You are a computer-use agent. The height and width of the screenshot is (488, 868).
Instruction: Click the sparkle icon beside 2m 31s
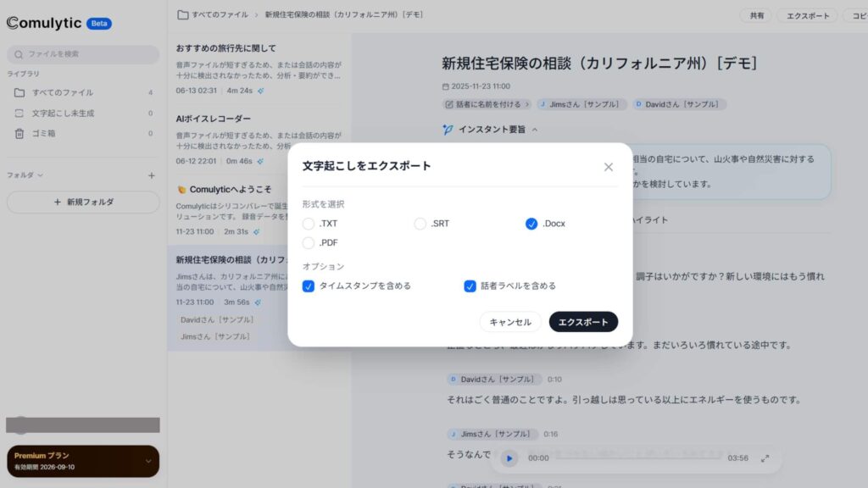[x=256, y=232]
